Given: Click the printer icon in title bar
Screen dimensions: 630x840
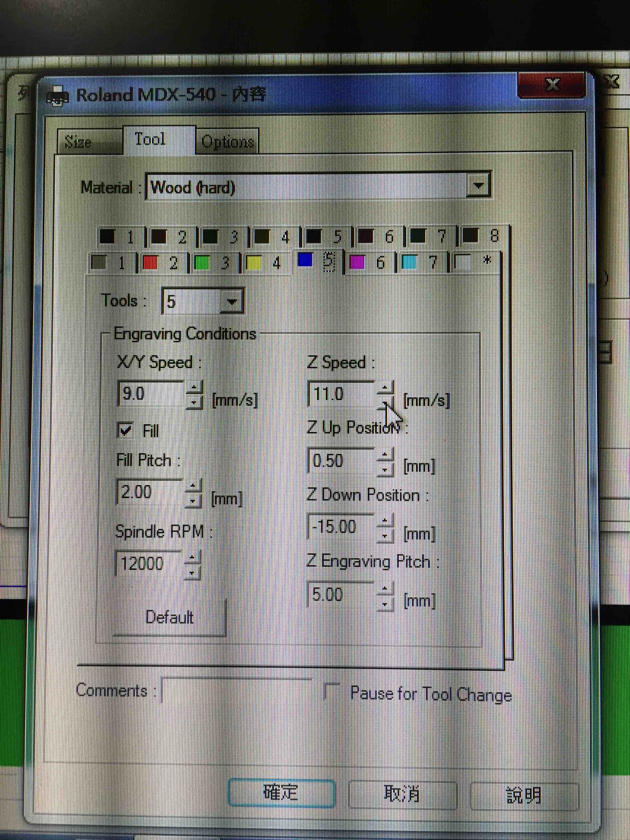Looking at the screenshot, I should coord(58,96).
